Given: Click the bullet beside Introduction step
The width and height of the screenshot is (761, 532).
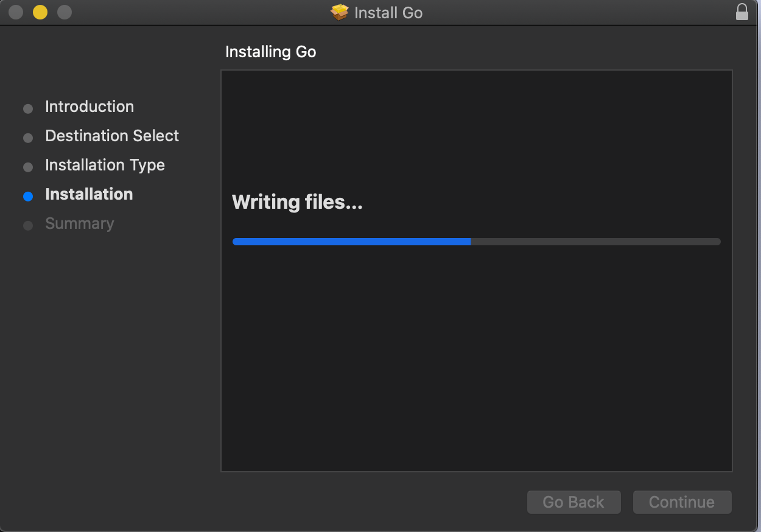Looking at the screenshot, I should (x=28, y=109).
